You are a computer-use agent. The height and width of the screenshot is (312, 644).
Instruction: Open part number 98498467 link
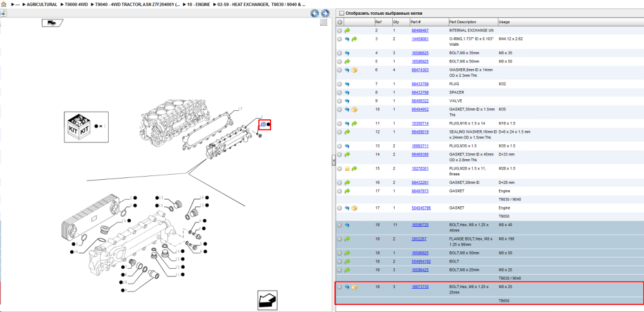coord(420,30)
